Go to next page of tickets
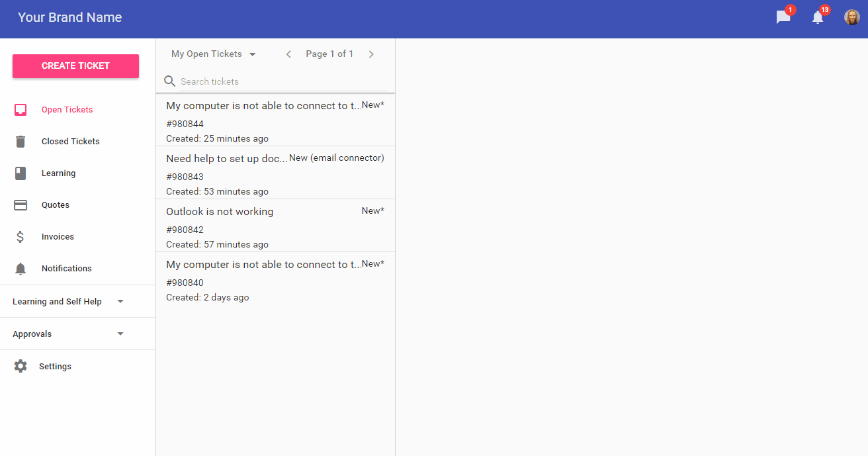The height and width of the screenshot is (456, 868). click(371, 54)
